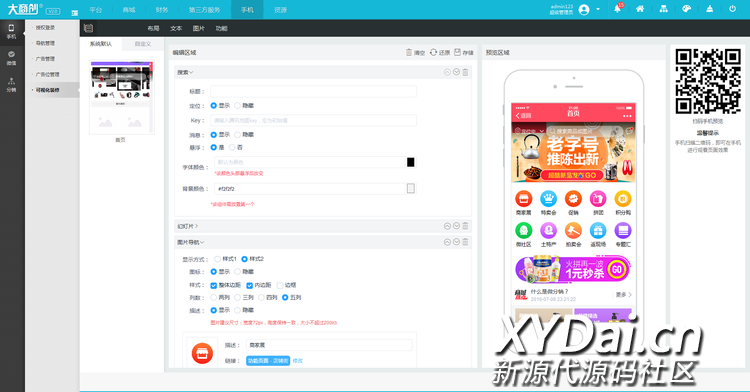Screen dimensions: 750x392
Task: Move the 图片导航 module down
Action: (456, 242)
